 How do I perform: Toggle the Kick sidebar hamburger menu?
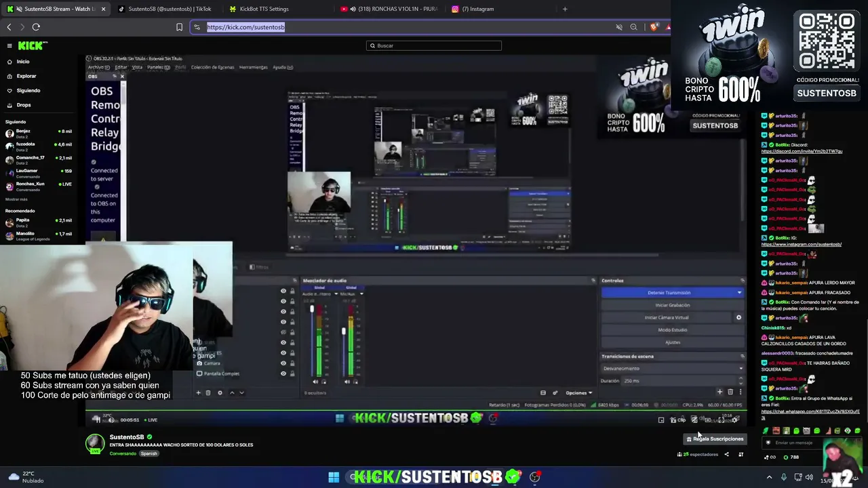pyautogui.click(x=9, y=45)
